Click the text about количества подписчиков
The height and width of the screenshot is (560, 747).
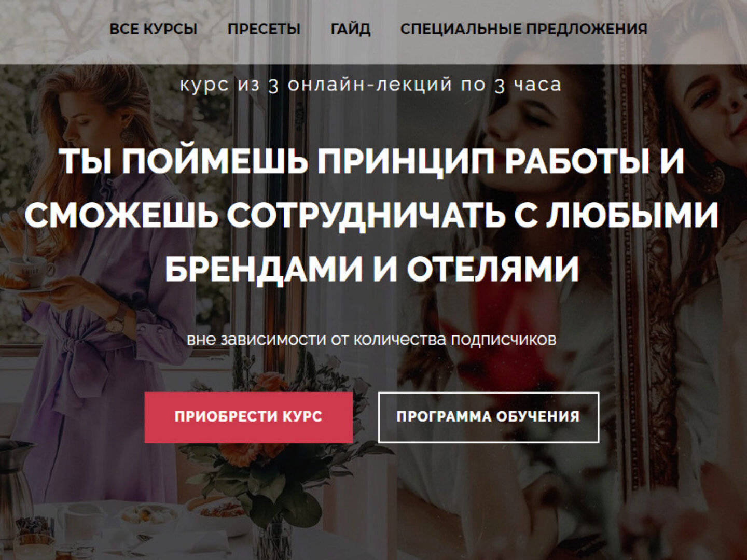[371, 340]
